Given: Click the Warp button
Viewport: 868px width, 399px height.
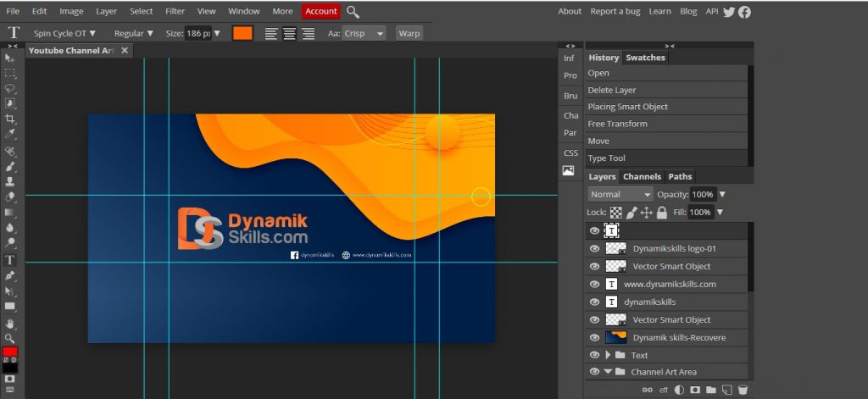Looking at the screenshot, I should 409,33.
